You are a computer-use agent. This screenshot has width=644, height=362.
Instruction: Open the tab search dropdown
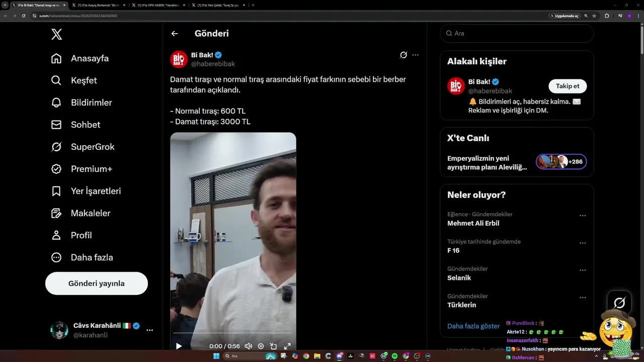(x=5, y=5)
